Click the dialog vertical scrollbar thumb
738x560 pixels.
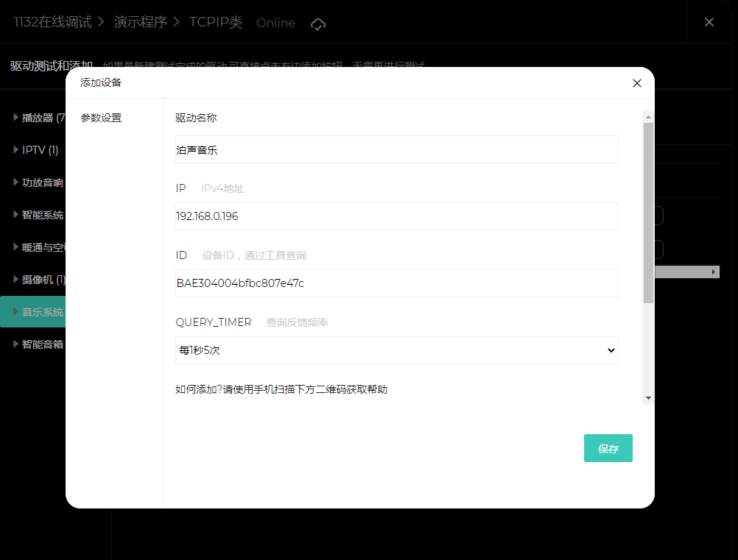(649, 213)
